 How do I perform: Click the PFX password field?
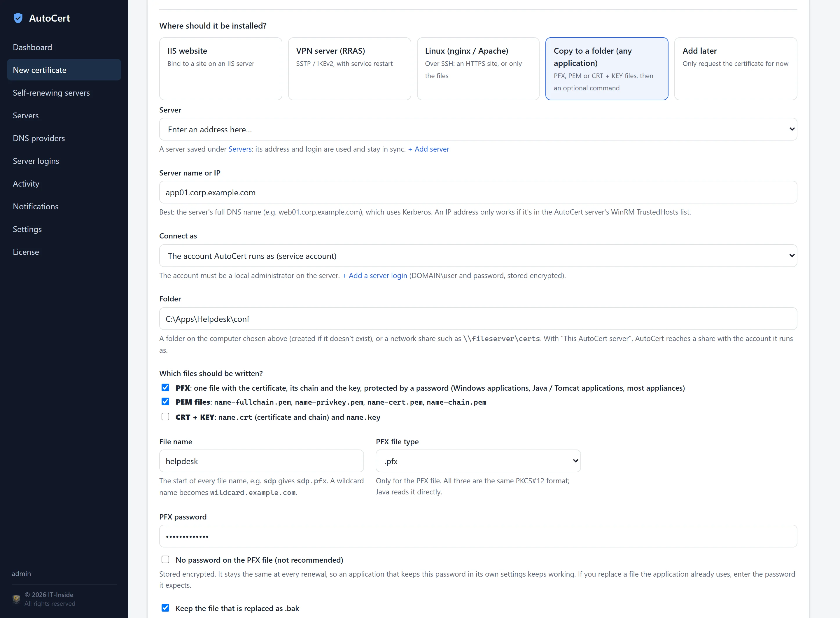[x=478, y=536]
